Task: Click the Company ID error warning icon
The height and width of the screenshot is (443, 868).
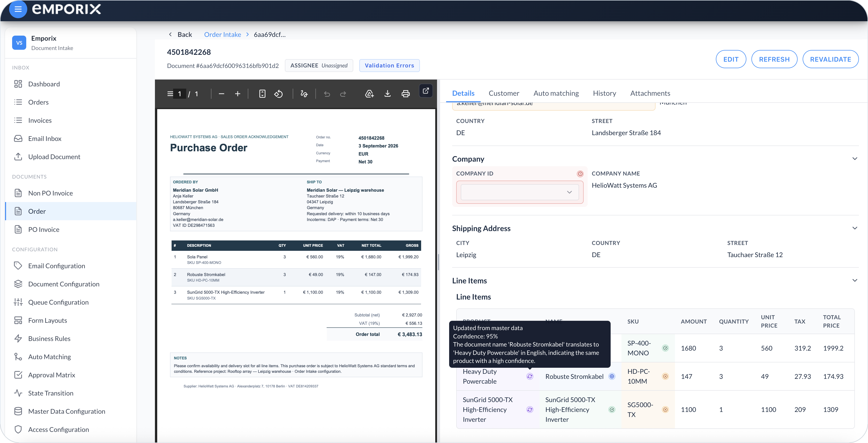Action: 580,174
